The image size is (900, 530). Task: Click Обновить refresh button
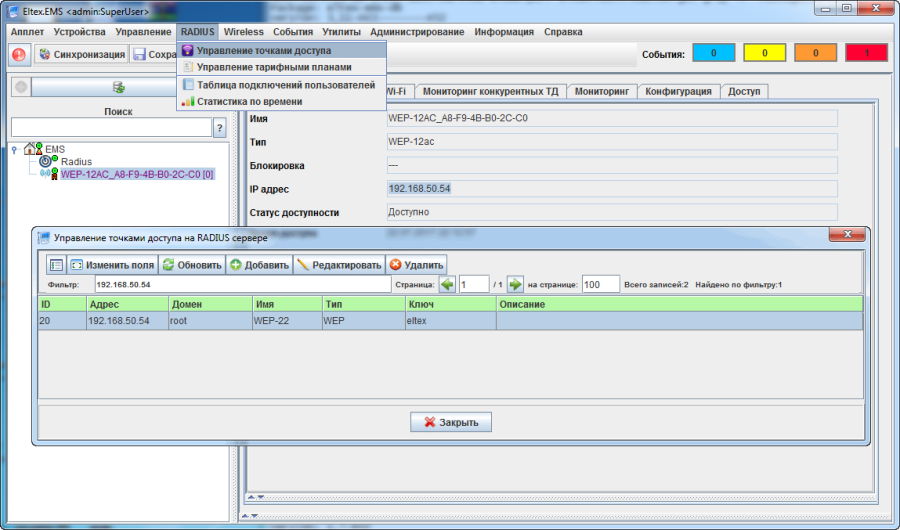click(192, 265)
